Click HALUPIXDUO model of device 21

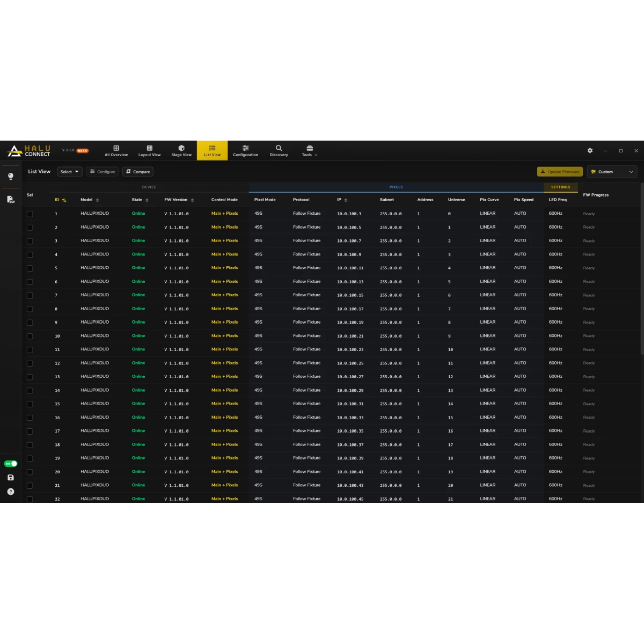pyautogui.click(x=95, y=485)
